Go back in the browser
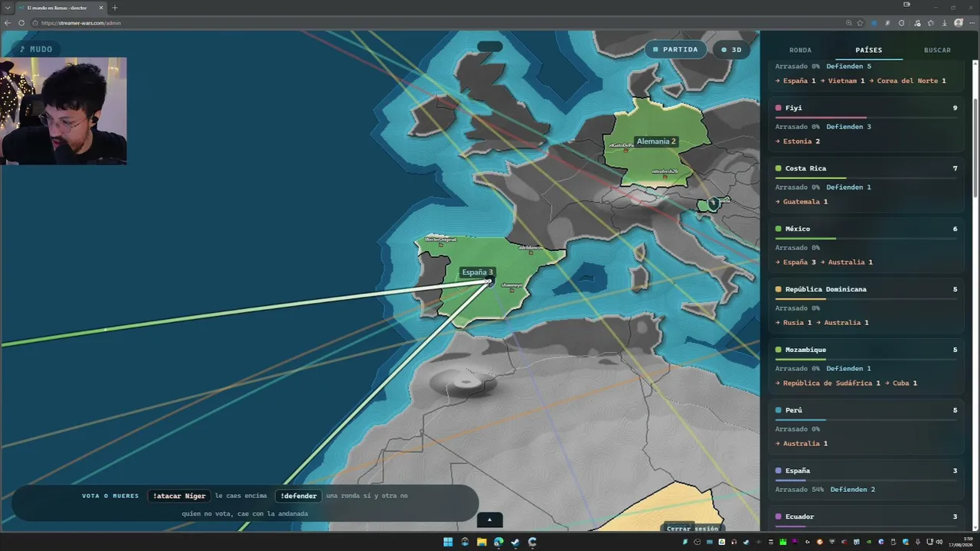The height and width of the screenshot is (551, 980). 8,23
